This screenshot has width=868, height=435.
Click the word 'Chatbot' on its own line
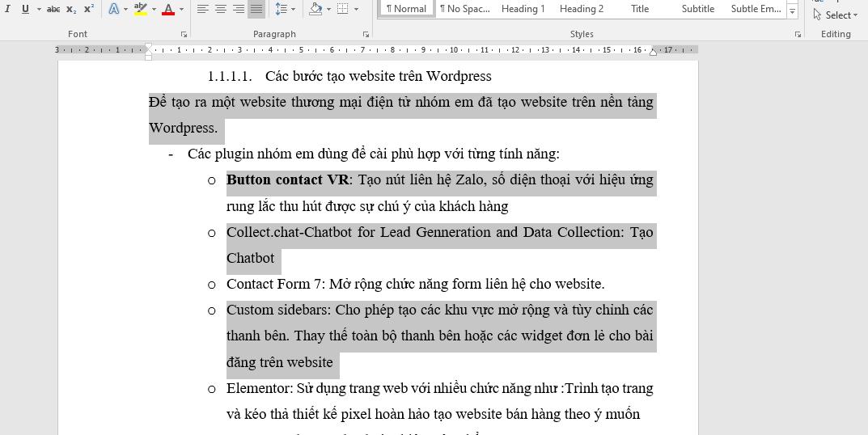tap(250, 259)
